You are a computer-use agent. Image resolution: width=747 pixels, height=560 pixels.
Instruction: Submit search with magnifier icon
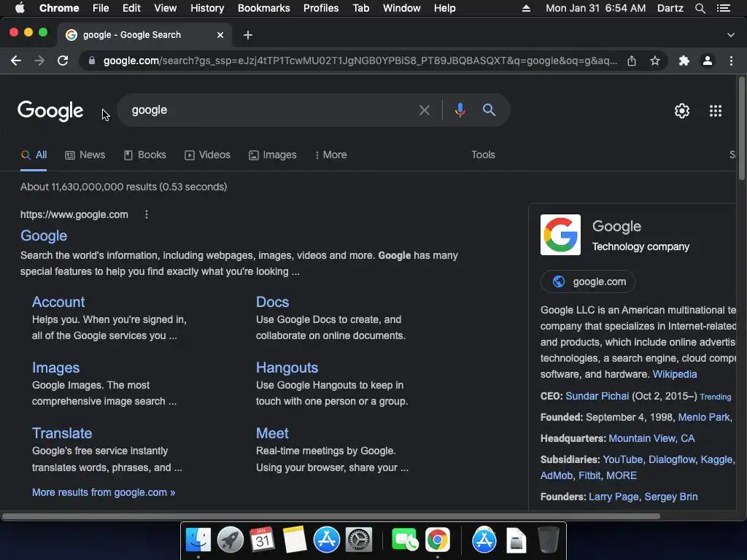click(489, 110)
